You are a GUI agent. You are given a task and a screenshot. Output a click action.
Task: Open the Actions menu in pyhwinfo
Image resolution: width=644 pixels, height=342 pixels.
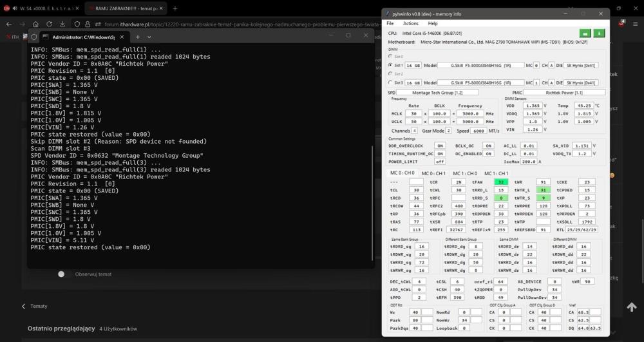pos(411,23)
